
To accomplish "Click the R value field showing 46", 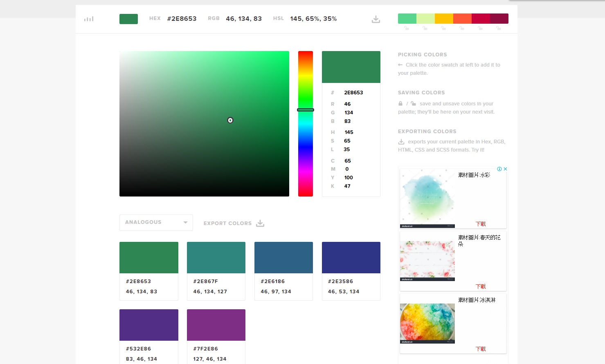I will click(347, 104).
